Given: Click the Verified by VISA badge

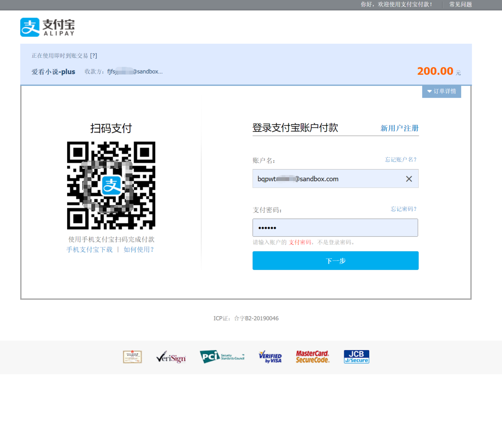Looking at the screenshot, I should pos(270,357).
